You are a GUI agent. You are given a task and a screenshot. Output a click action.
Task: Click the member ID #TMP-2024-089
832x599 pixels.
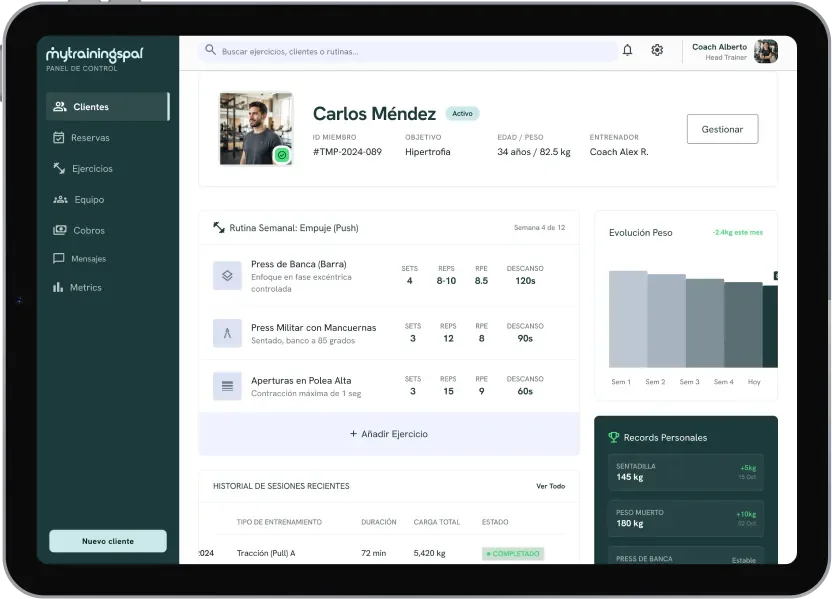pos(347,152)
